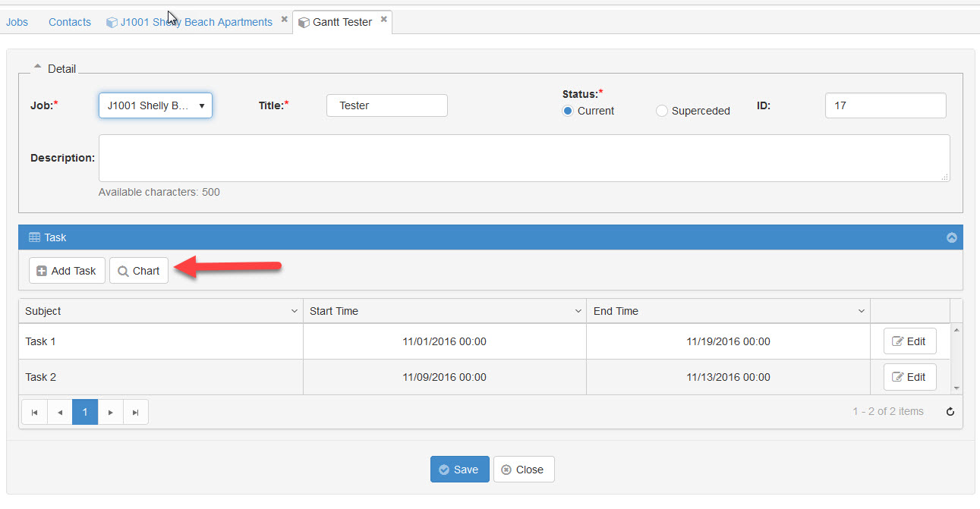This screenshot has width=980, height=509.
Task: Click the Task 1 subject cell
Action: click(x=161, y=341)
